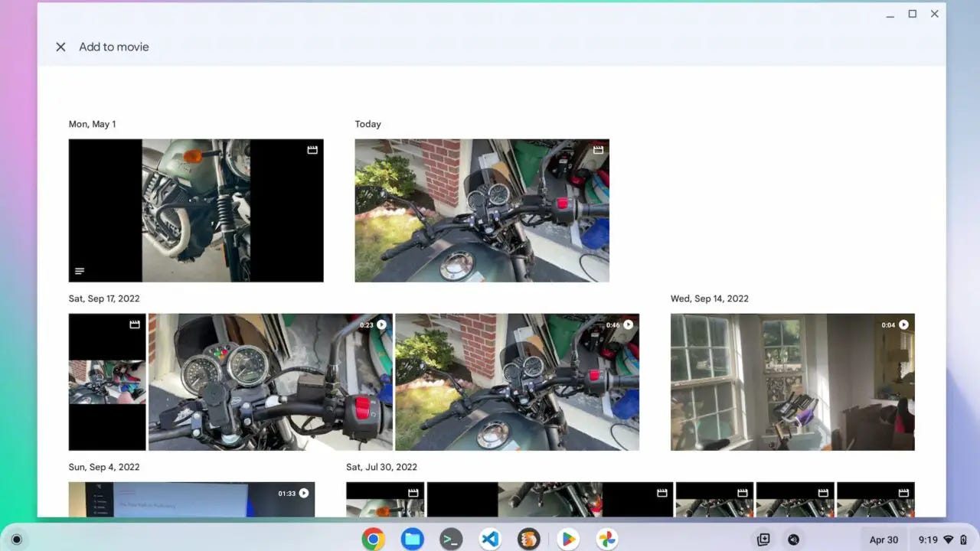Click the clapper icon on Sep 17 narrow thumbnail
Image resolution: width=980 pixels, height=551 pixels.
(135, 324)
